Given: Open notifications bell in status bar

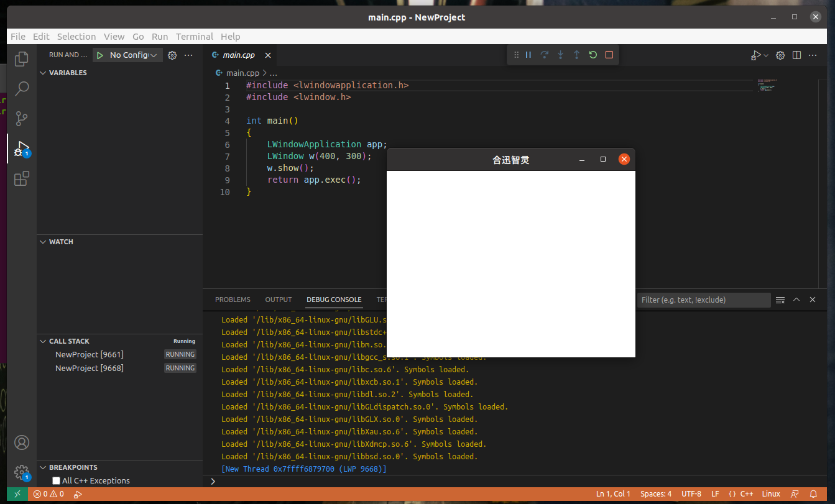Looking at the screenshot, I should (813, 494).
